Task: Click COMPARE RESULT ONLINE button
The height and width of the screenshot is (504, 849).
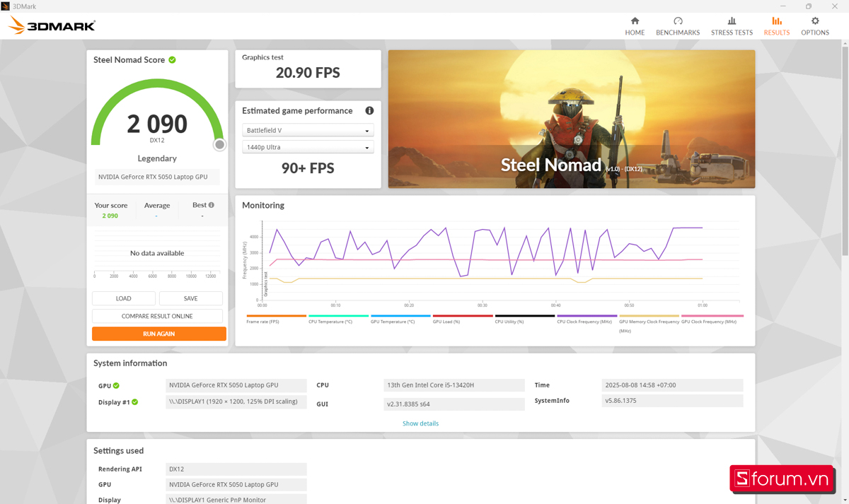Action: [157, 316]
